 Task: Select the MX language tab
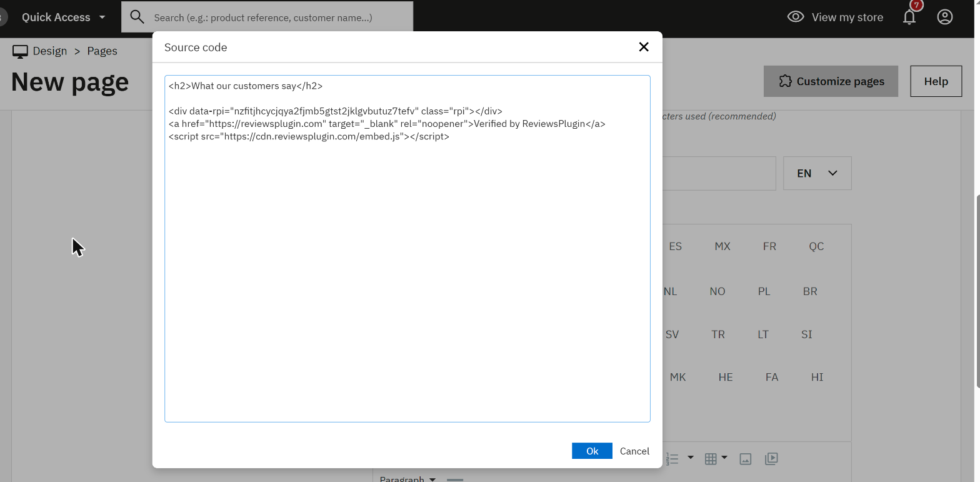[722, 246]
